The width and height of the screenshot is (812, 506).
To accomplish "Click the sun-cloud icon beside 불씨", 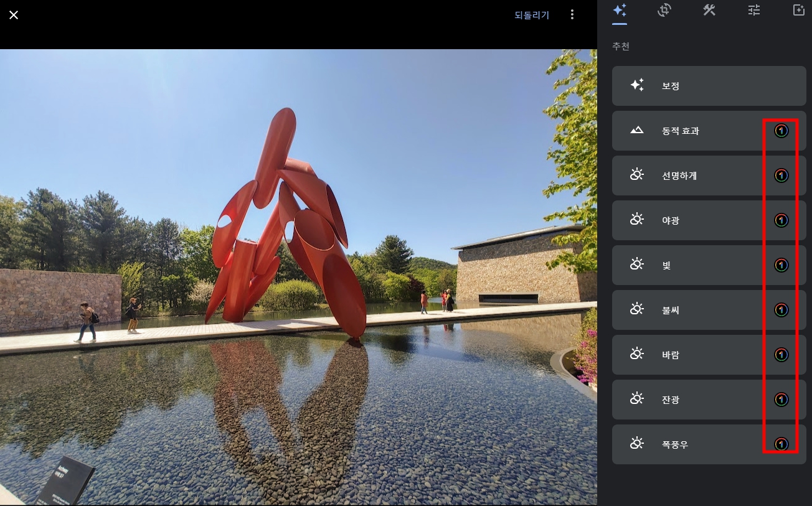I will (636, 309).
